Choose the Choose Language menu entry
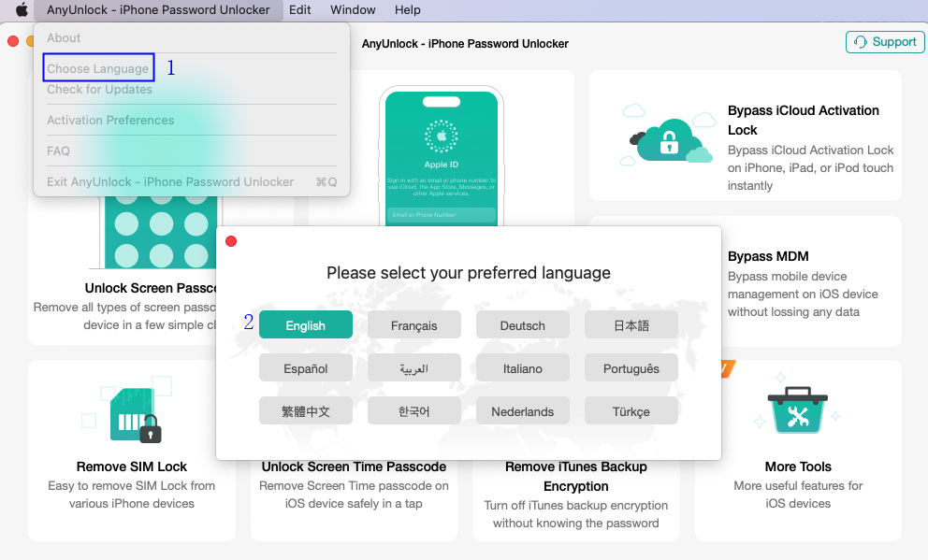Image resolution: width=928 pixels, height=560 pixels. pos(97,68)
